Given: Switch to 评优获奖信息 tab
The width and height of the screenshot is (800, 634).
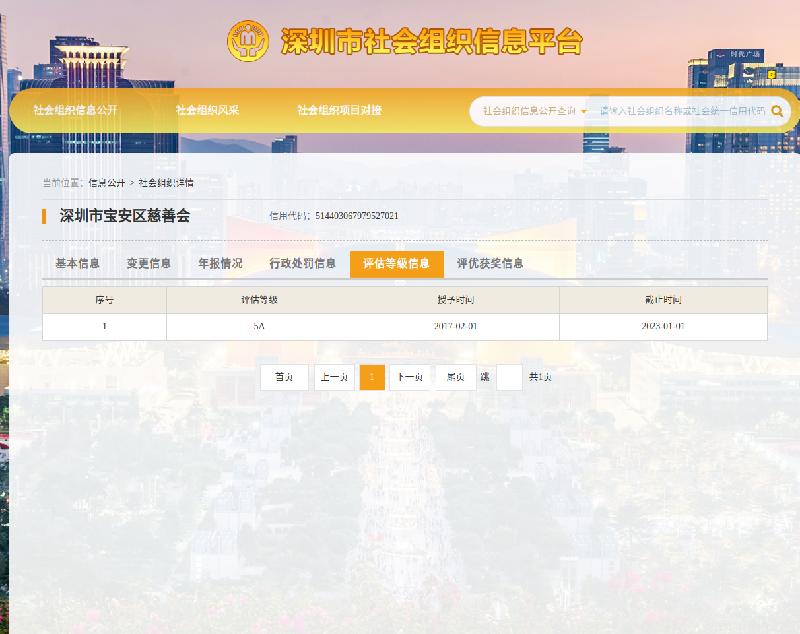Looking at the screenshot, I should [490, 264].
